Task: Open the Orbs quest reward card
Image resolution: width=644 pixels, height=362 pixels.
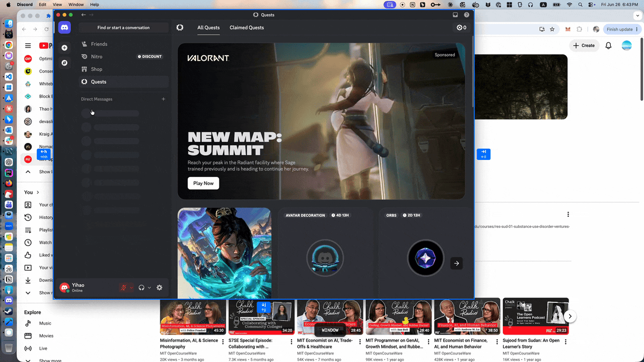Action: point(425,252)
